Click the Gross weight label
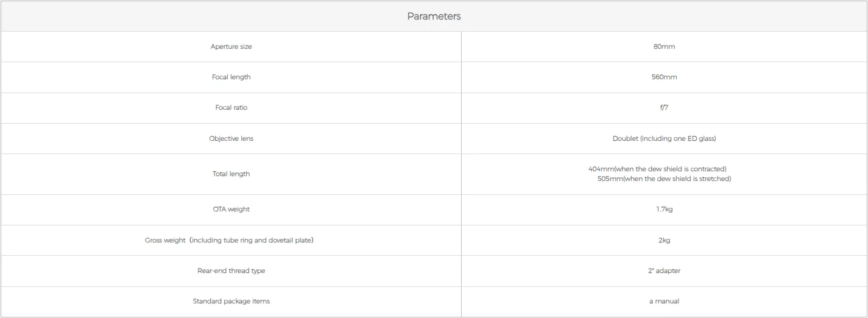 229,240
